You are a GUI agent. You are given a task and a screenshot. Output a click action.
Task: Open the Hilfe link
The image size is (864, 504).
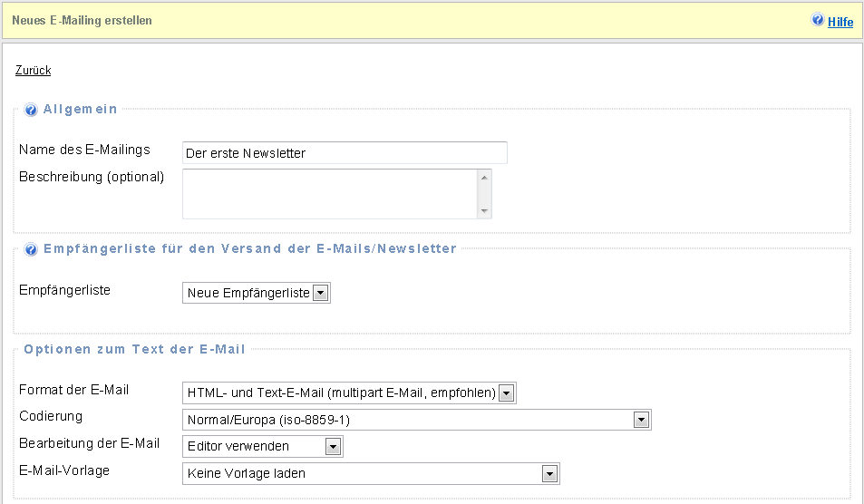coord(840,21)
